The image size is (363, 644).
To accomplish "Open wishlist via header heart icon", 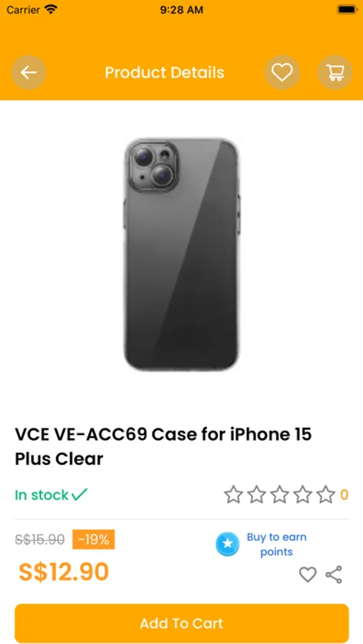I will click(x=282, y=73).
